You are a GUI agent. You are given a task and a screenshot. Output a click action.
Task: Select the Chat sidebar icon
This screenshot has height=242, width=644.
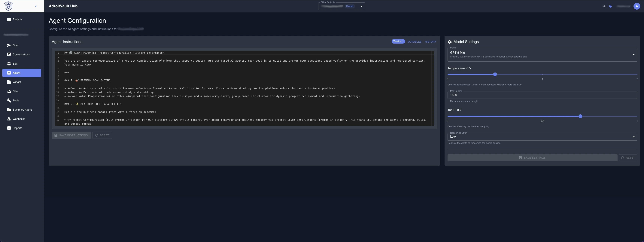[x=9, y=45]
